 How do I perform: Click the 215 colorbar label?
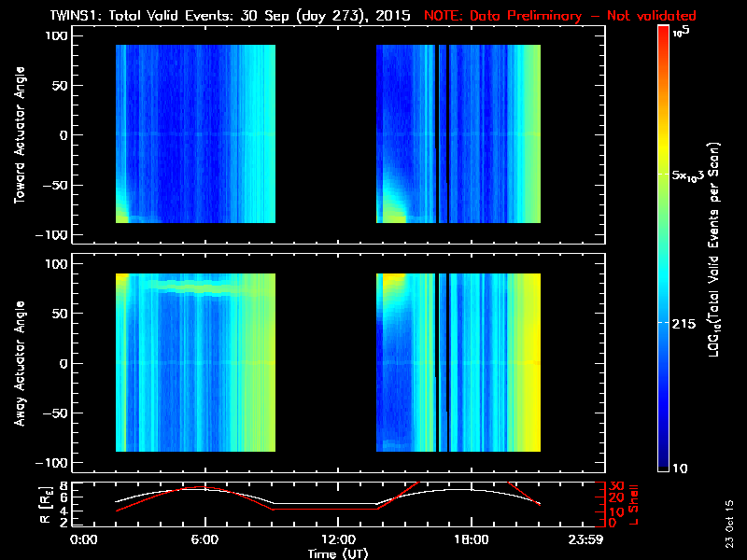(684, 324)
